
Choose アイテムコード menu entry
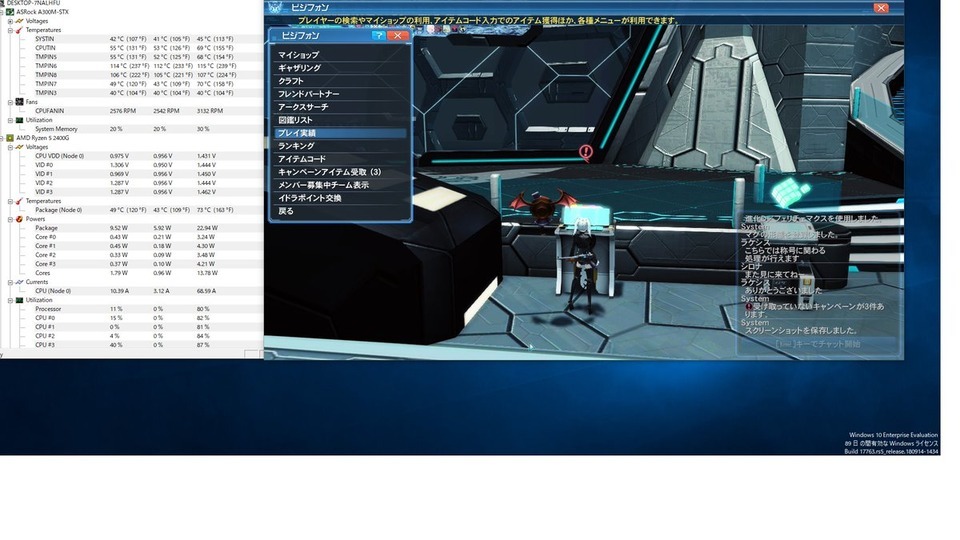point(340,159)
